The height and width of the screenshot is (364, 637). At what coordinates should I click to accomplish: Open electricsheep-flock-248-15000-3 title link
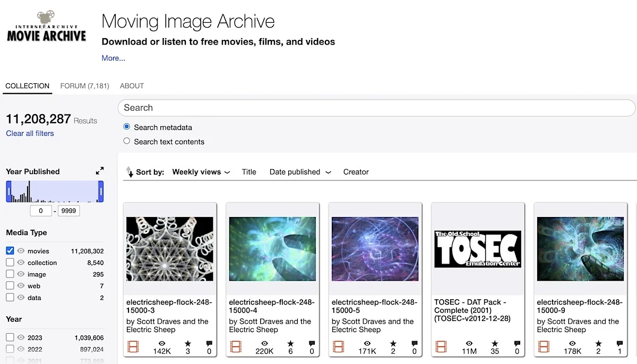click(x=169, y=306)
